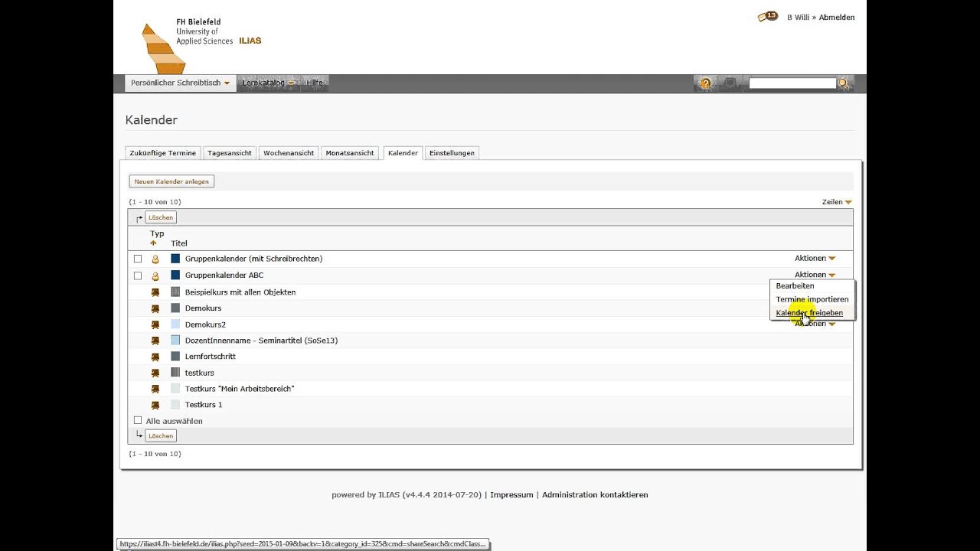Click the color swatch of Demokurs2
The image size is (980, 551).
pyautogui.click(x=175, y=324)
